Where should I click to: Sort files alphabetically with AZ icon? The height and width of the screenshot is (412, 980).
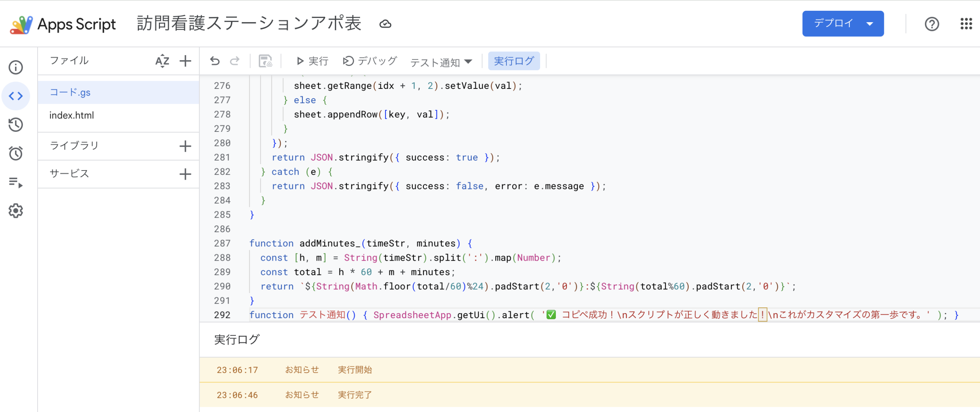(162, 61)
